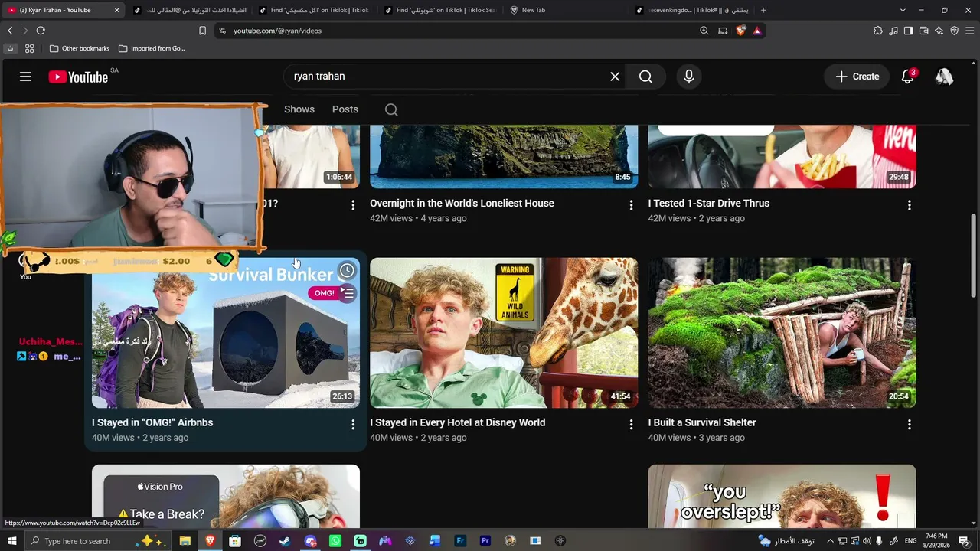Open Steam from the taskbar
Image resolution: width=980 pixels, height=551 pixels.
pos(285,541)
